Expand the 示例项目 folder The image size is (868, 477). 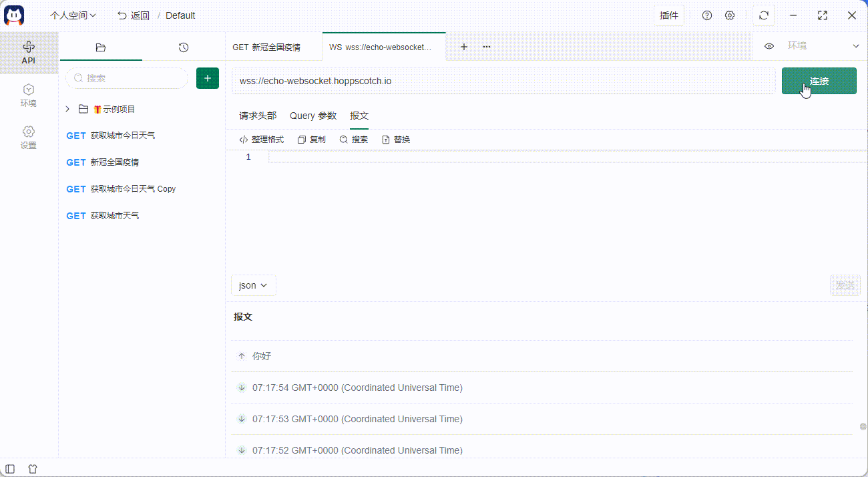66,108
